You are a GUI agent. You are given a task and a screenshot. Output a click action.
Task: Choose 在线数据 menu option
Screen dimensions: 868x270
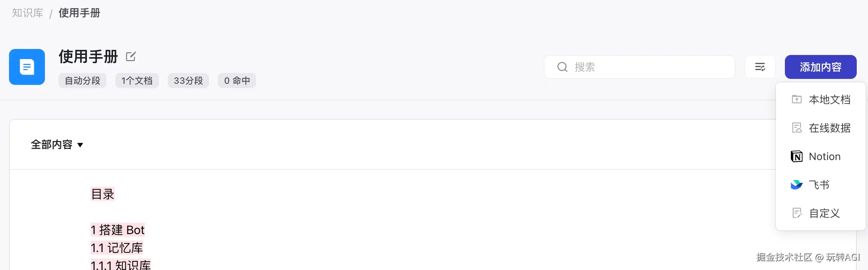click(x=829, y=128)
